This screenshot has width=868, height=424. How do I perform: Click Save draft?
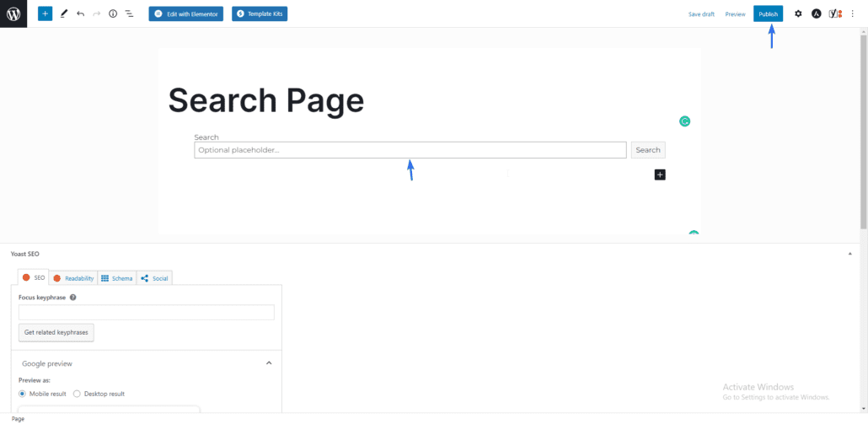coord(701,14)
